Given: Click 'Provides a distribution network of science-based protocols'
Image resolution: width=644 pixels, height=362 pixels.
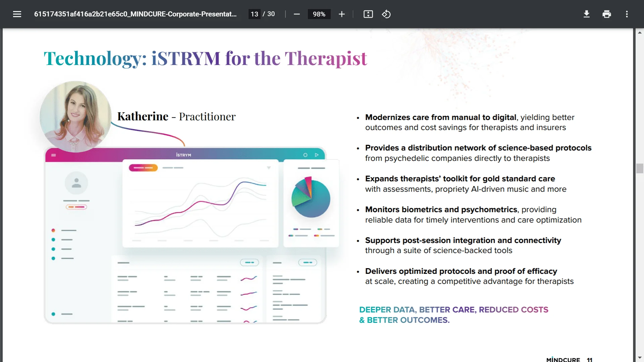Looking at the screenshot, I should tap(478, 148).
